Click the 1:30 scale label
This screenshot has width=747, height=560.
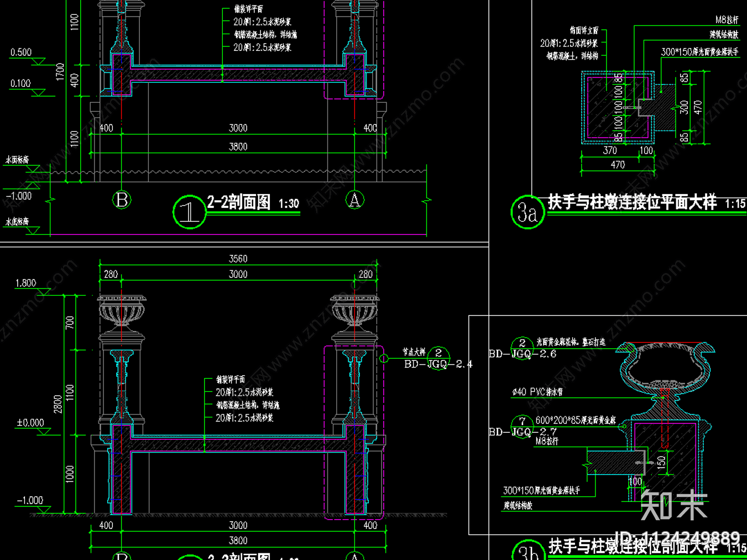tap(289, 204)
